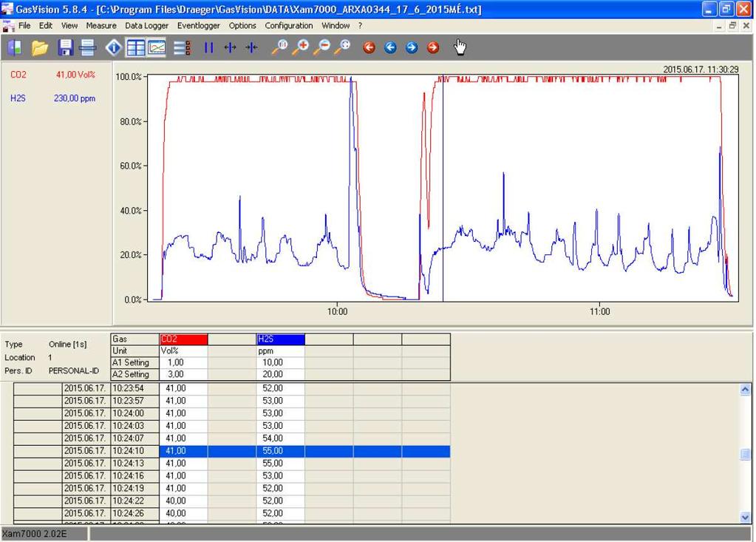
Task: Jump to end with red right arrow
Action: (x=433, y=47)
